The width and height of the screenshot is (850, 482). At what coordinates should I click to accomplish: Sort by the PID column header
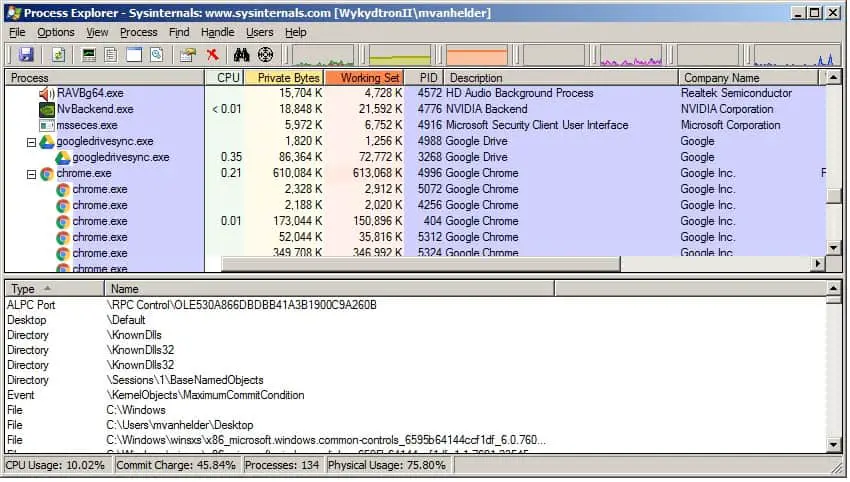tap(424, 78)
